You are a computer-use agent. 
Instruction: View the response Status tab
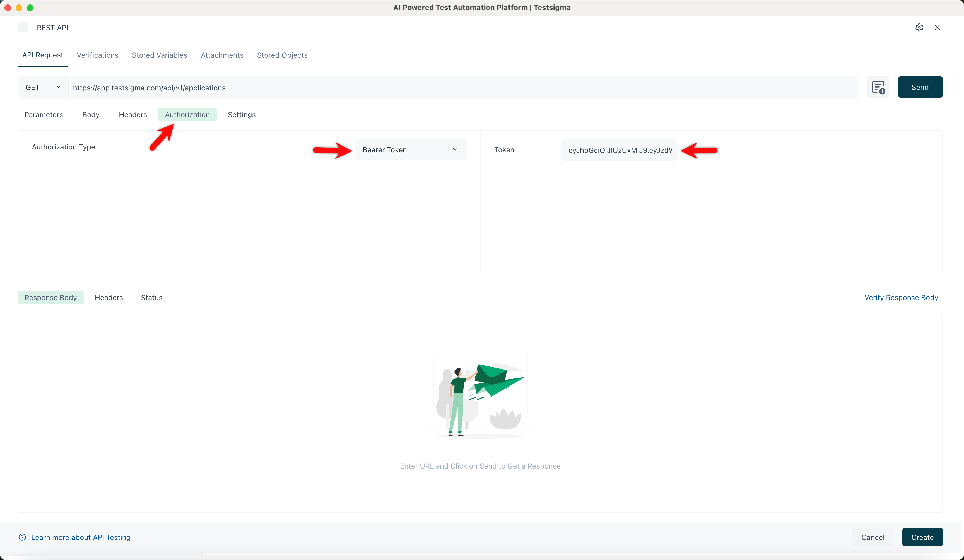(x=151, y=297)
